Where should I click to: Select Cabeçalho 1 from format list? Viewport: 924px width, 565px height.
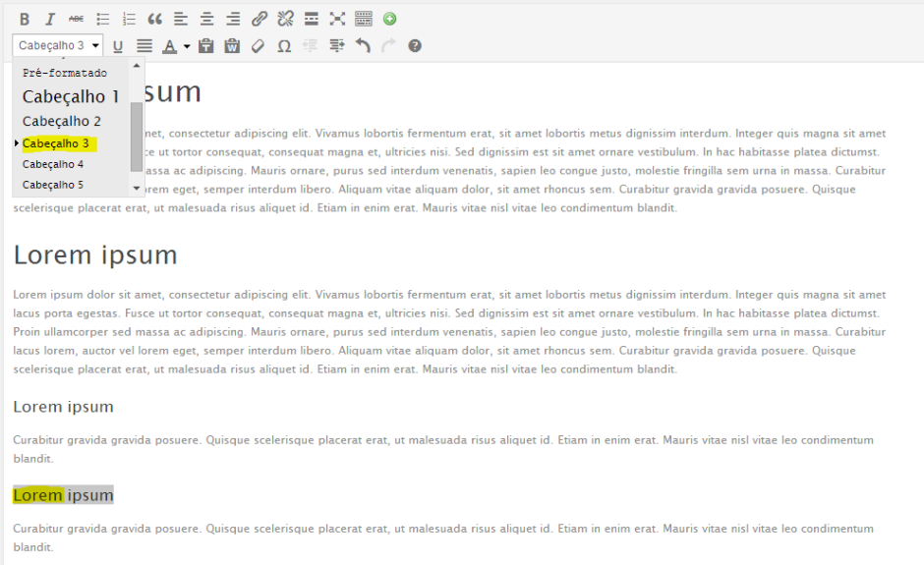(x=71, y=96)
